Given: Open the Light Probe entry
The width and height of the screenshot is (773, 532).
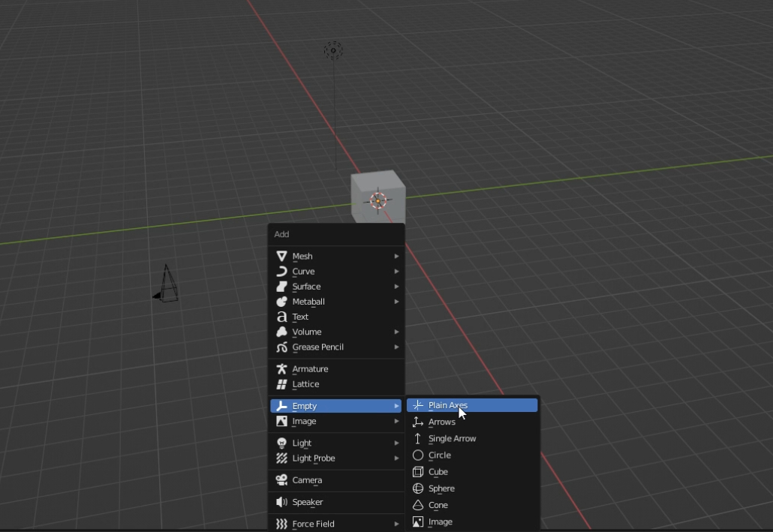Looking at the screenshot, I should (336, 458).
